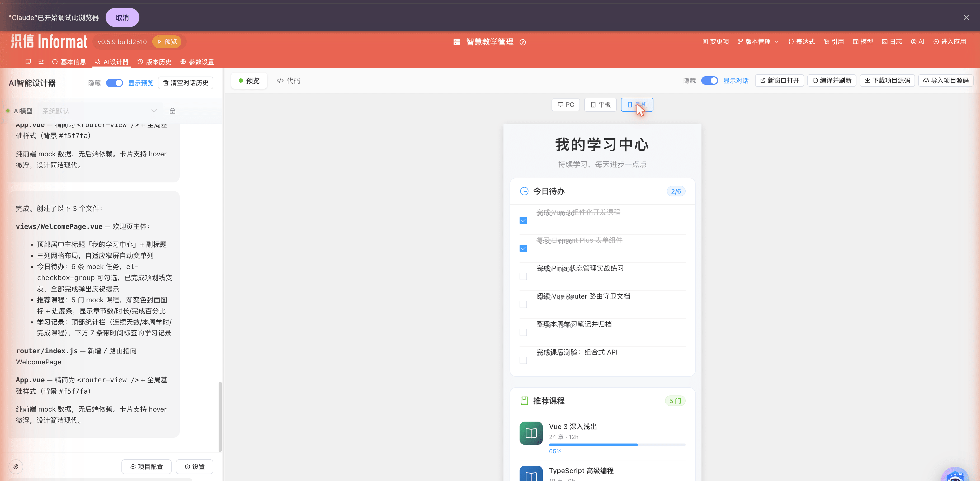Screen dimensions: 980x481
Task: Open AI in the top bar
Action: (918, 42)
